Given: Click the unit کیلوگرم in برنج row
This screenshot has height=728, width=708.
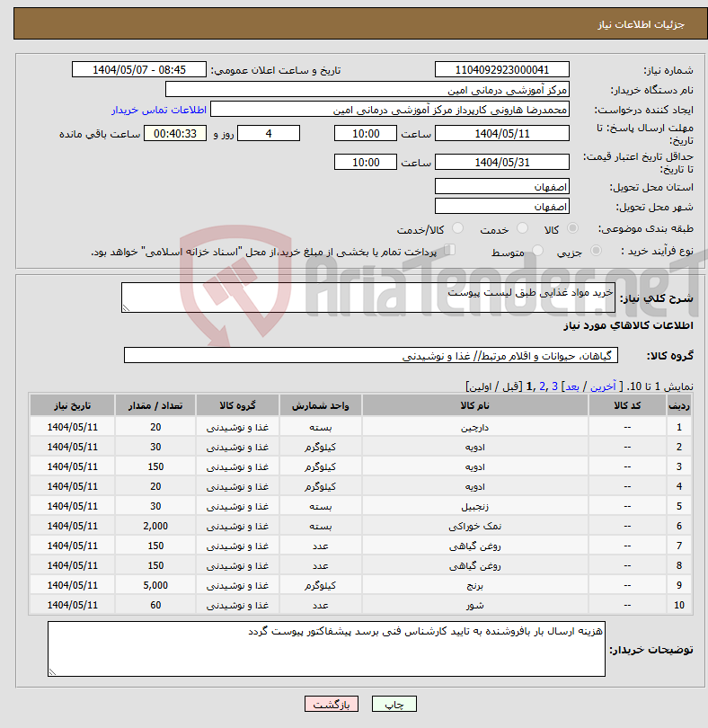Looking at the screenshot, I should 321,585.
